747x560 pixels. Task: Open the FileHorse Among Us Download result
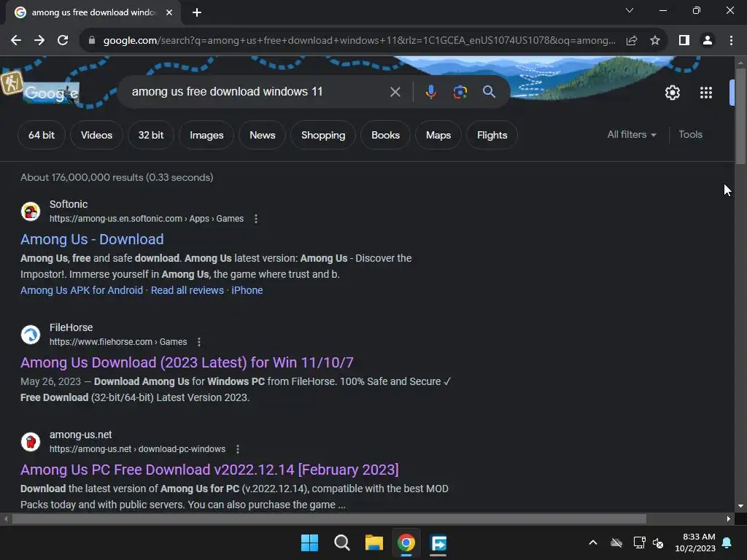coord(187,363)
